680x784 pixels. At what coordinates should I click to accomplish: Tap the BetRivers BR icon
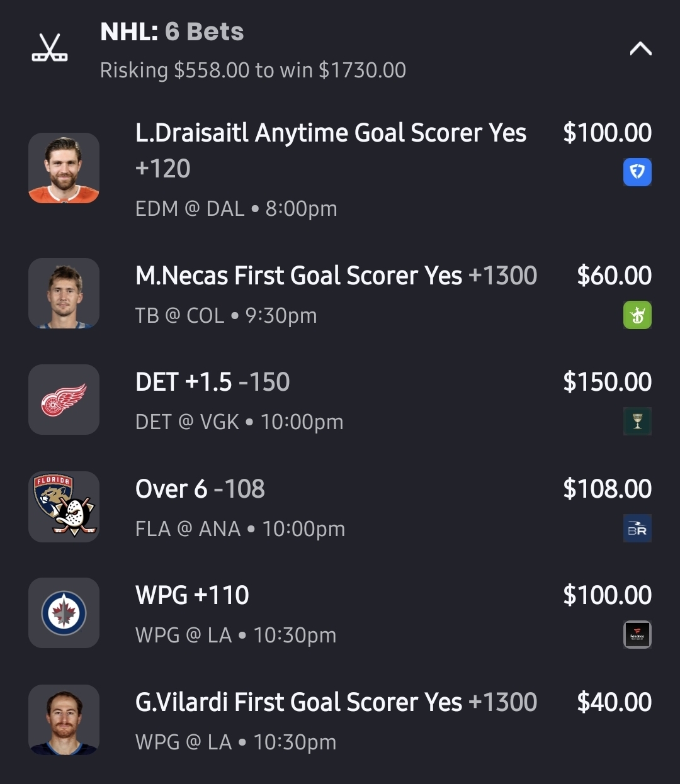[637, 529]
